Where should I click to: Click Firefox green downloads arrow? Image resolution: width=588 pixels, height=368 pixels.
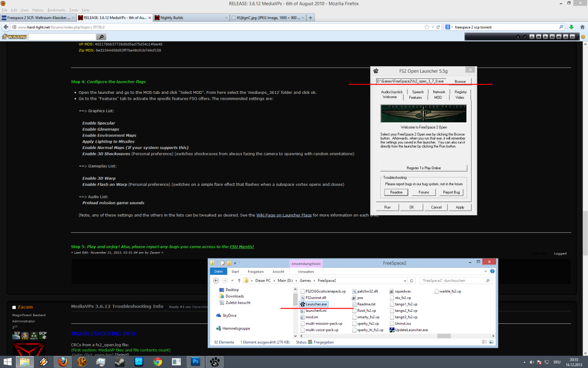(x=571, y=27)
